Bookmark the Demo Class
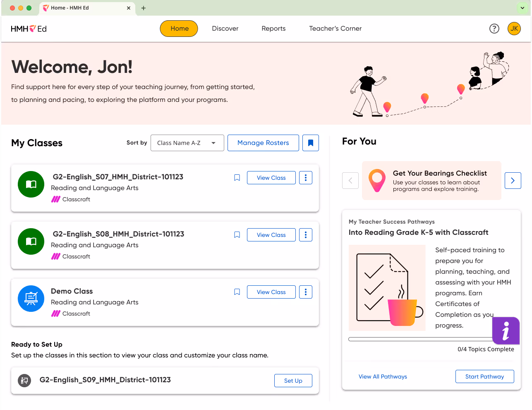 coord(237,292)
